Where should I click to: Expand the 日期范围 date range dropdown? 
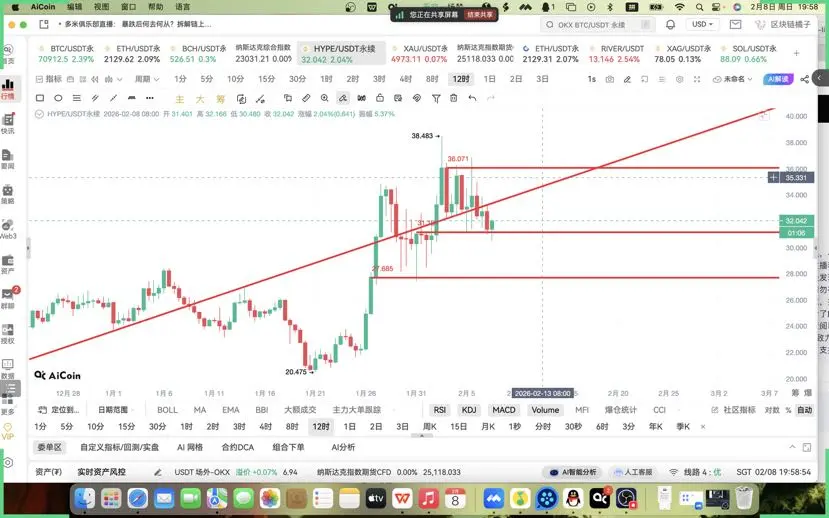pyautogui.click(x=115, y=410)
